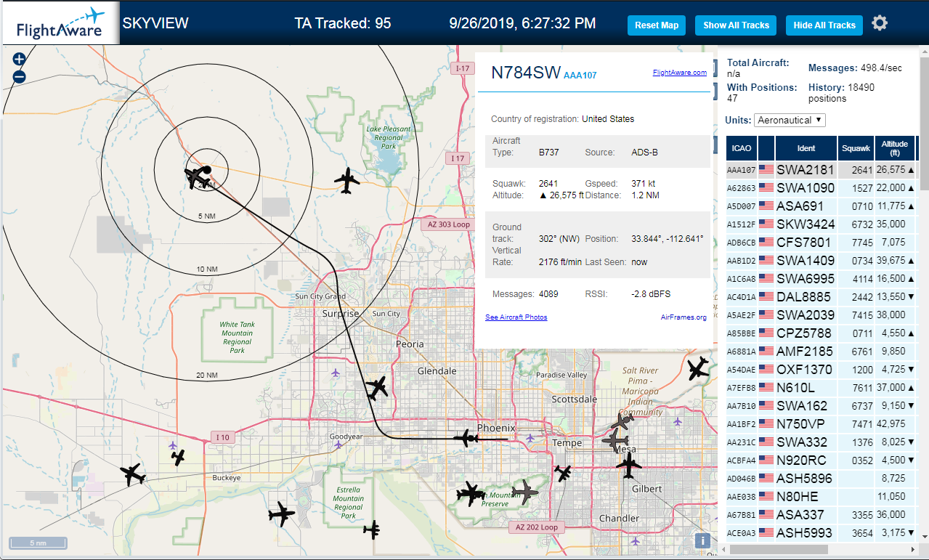929x560 pixels.
Task: Select the N750VP row in the aircraft table
Action: click(x=821, y=424)
